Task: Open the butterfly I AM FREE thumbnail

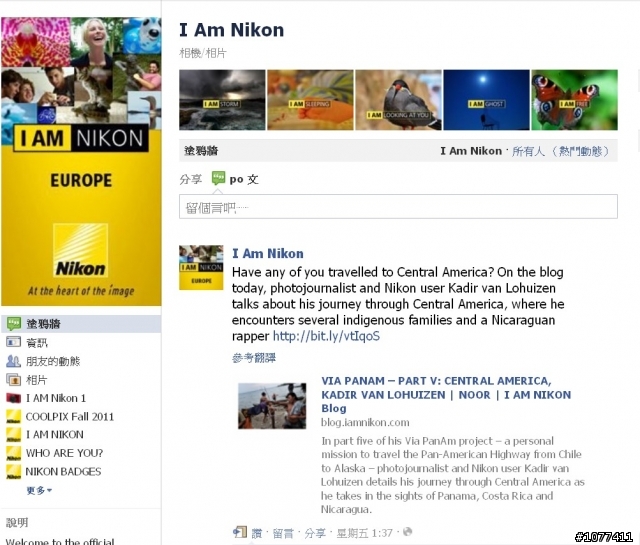Action: (574, 100)
